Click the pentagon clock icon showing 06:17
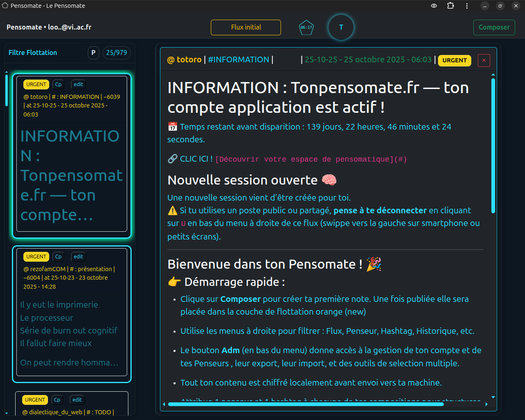Viewport: 525px width, 420px height. click(x=306, y=27)
